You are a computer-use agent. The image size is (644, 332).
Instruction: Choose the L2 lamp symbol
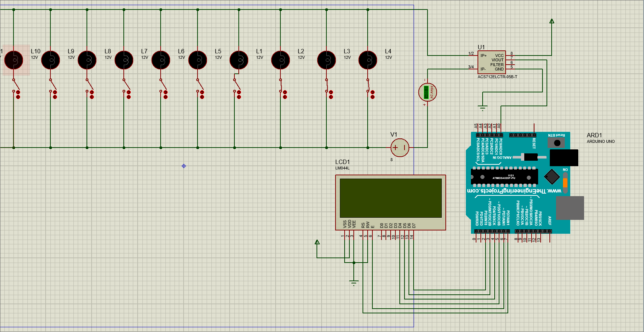(x=280, y=60)
